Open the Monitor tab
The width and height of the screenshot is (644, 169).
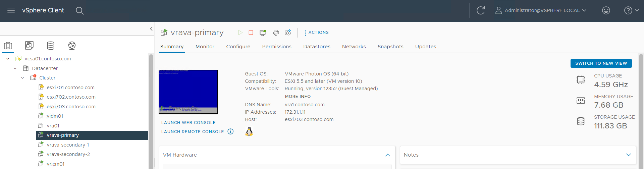tap(205, 47)
